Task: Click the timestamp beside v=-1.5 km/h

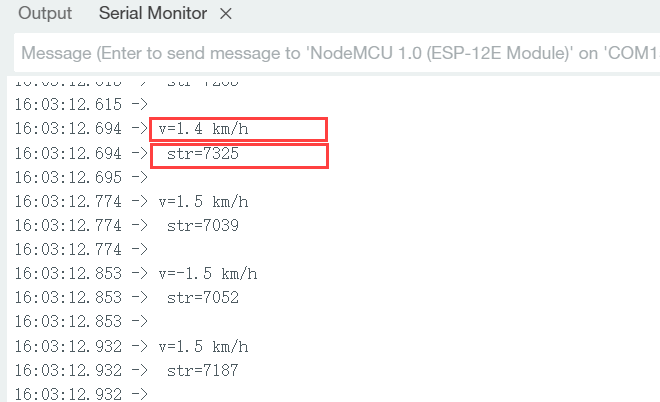Action: [x=68, y=273]
